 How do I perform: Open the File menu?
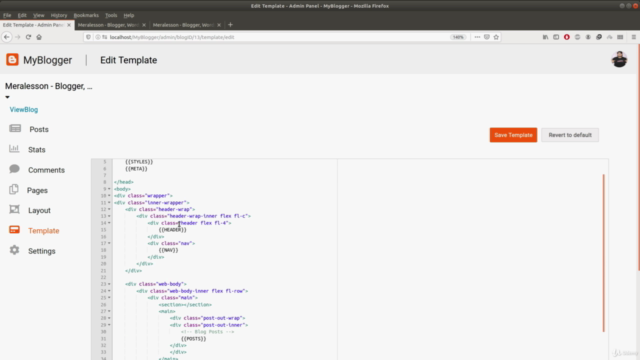click(7, 15)
